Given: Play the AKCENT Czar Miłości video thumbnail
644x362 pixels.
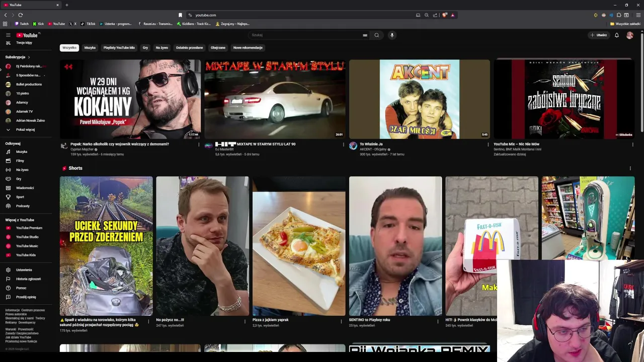Looking at the screenshot, I should 419,99.
